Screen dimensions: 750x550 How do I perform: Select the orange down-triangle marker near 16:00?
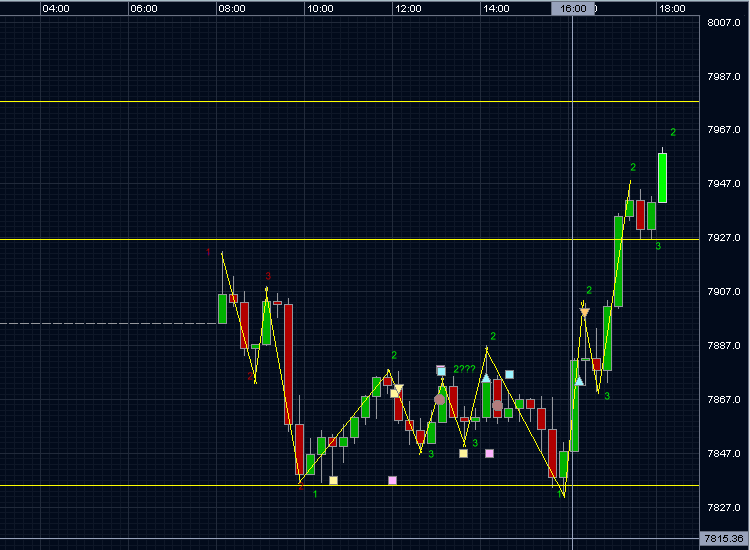585,313
